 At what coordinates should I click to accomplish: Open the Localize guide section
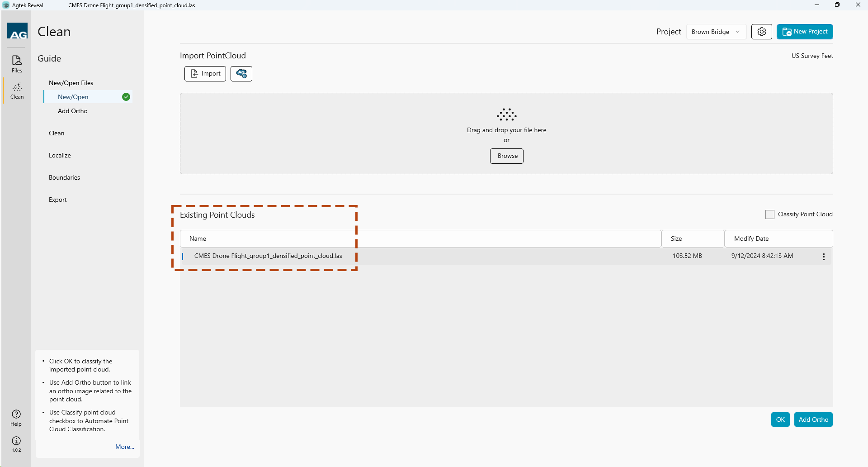tap(60, 155)
